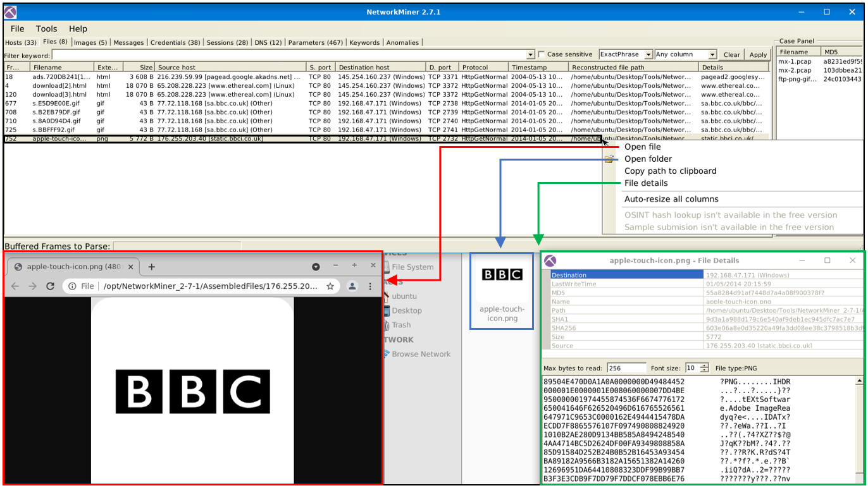Viewport: 868px width, 488px height.
Task: Sort by the Source host column header
Action: click(231, 67)
